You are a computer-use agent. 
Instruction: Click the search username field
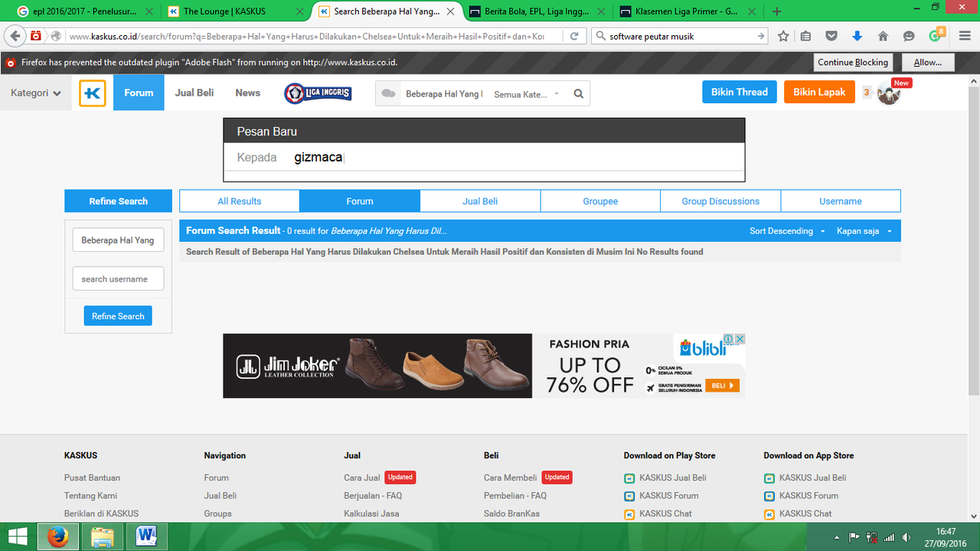(118, 279)
